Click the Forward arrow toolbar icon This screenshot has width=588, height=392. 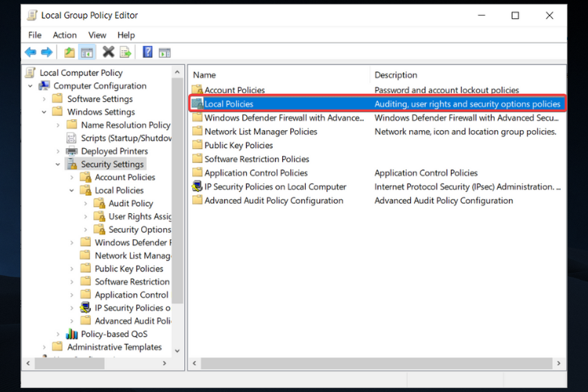[x=46, y=53]
